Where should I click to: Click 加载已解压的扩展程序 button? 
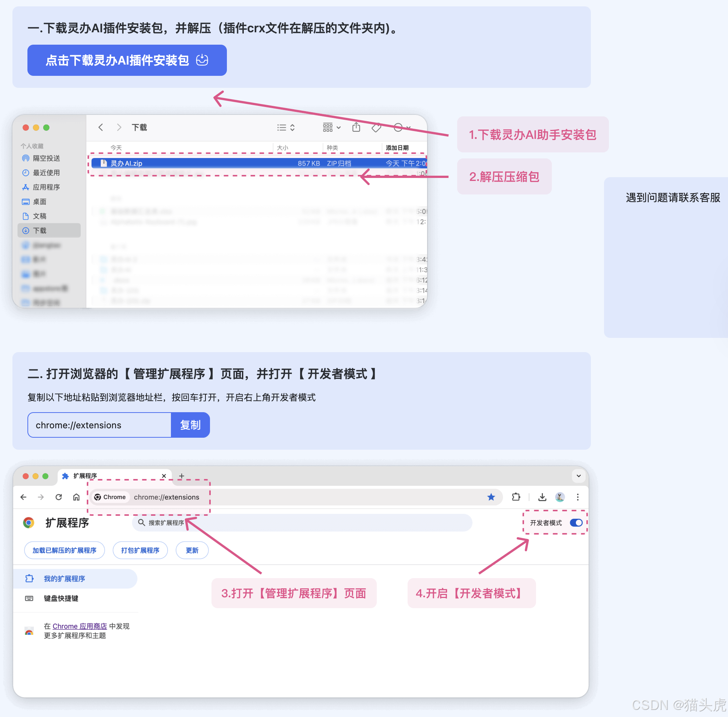[x=65, y=551]
